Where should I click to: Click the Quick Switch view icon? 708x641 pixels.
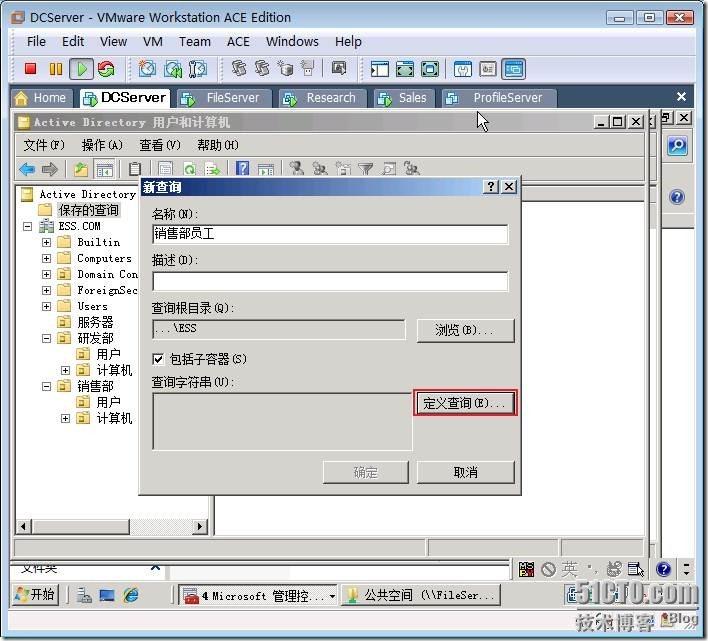(x=405, y=69)
